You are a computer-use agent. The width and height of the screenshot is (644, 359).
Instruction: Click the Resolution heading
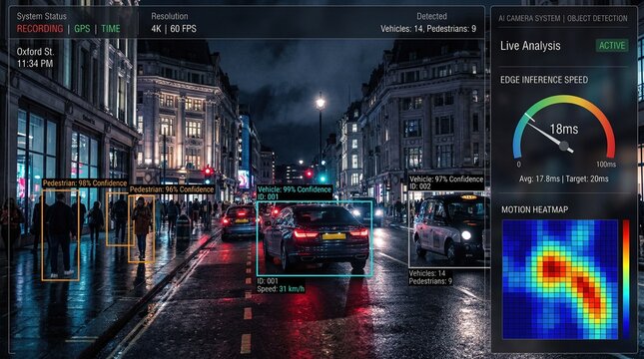(x=170, y=16)
